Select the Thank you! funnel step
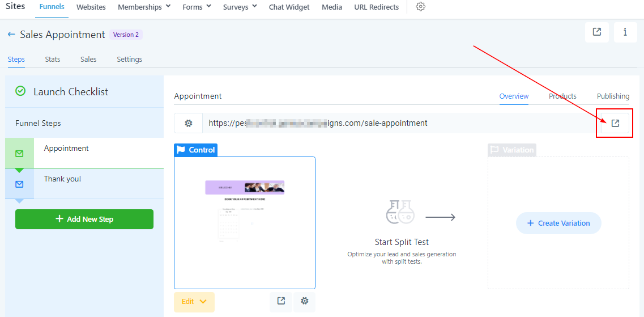Viewport: 644px width, 317px height. click(x=62, y=179)
